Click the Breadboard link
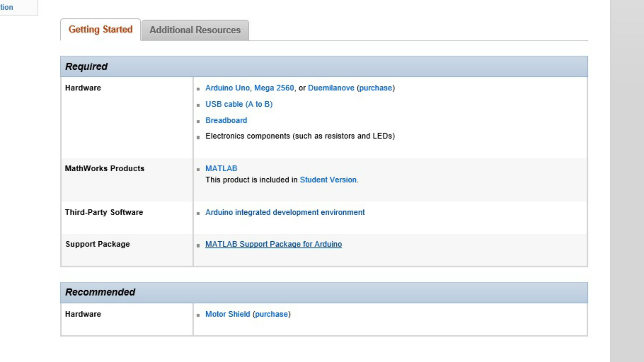This screenshot has width=644, height=362. pos(226,120)
